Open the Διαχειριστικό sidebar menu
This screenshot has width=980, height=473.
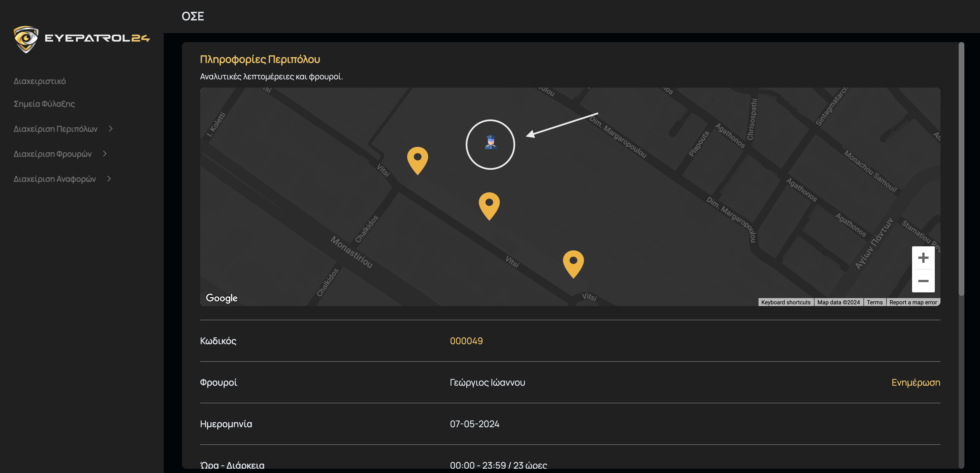click(x=40, y=81)
